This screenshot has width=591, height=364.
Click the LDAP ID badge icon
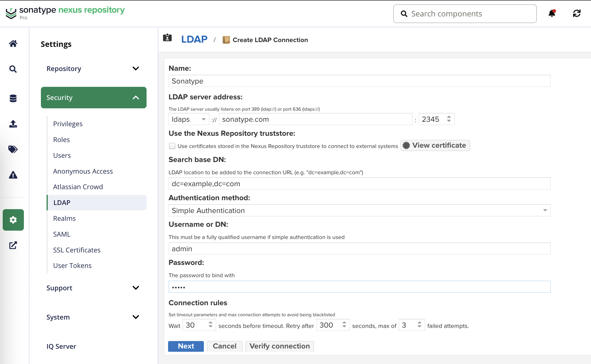[167, 38]
